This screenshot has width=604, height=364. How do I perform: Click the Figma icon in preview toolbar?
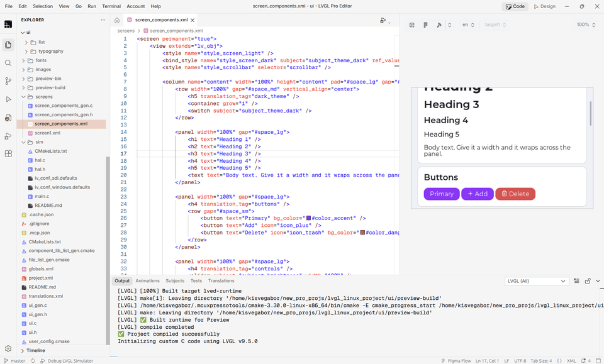tap(426, 25)
